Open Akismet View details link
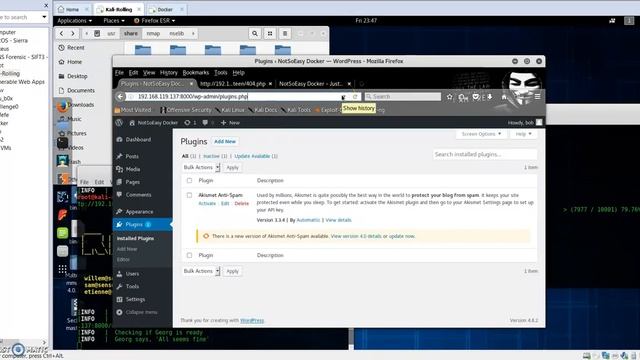The width and height of the screenshot is (640, 360). [x=338, y=220]
